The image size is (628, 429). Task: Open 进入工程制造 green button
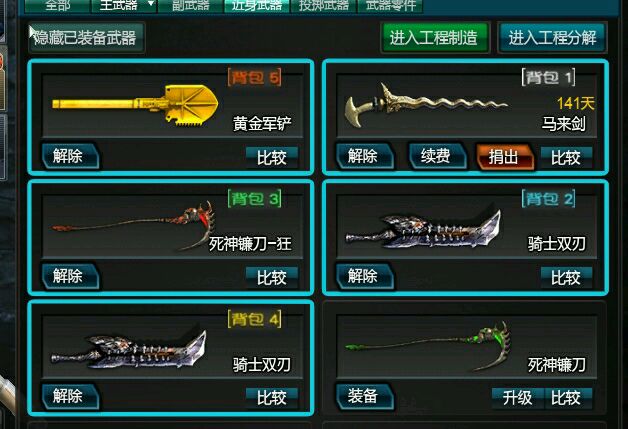[x=434, y=38]
